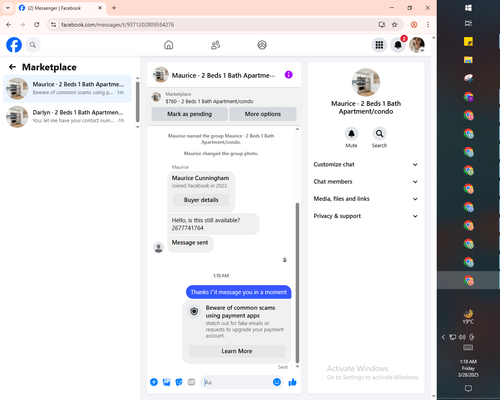This screenshot has height=400, width=500.
Task: Open Buyer details for Maurice Cunningham
Action: (x=201, y=200)
